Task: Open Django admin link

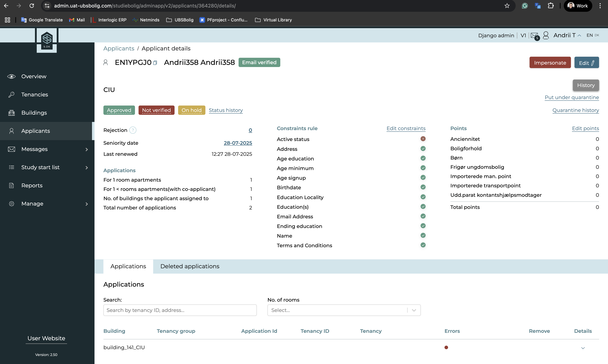Action: click(496, 36)
